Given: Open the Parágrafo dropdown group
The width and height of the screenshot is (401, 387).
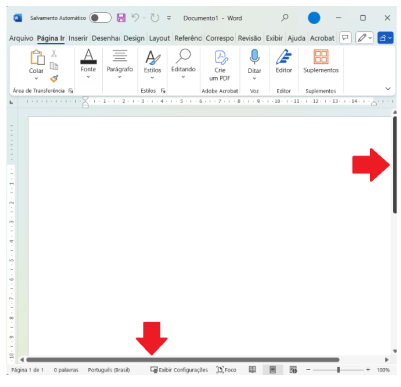Looking at the screenshot, I should point(120,63).
